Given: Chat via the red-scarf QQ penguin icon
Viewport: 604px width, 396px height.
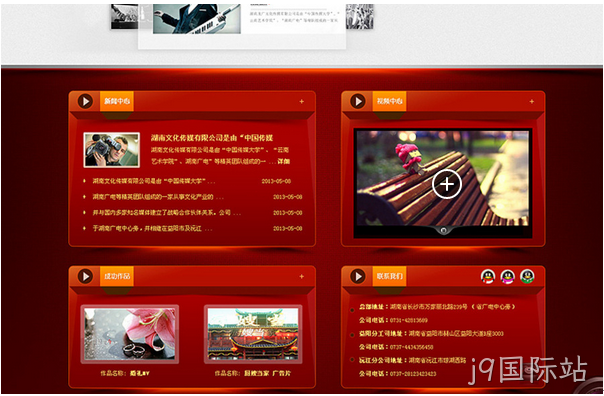Looking at the screenshot, I should coord(488,277).
